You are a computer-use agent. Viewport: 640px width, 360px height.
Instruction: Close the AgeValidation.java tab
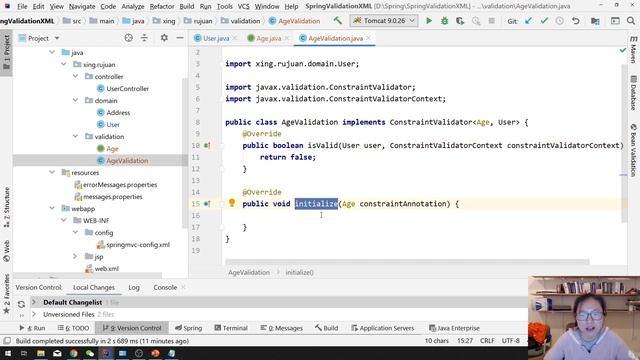click(x=368, y=38)
